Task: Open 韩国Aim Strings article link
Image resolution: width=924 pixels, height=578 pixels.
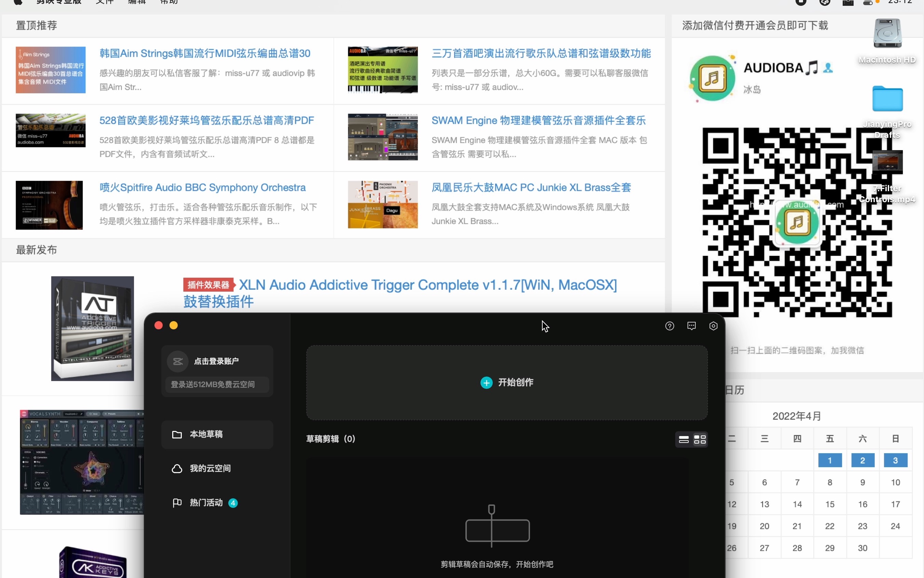Action: [205, 53]
